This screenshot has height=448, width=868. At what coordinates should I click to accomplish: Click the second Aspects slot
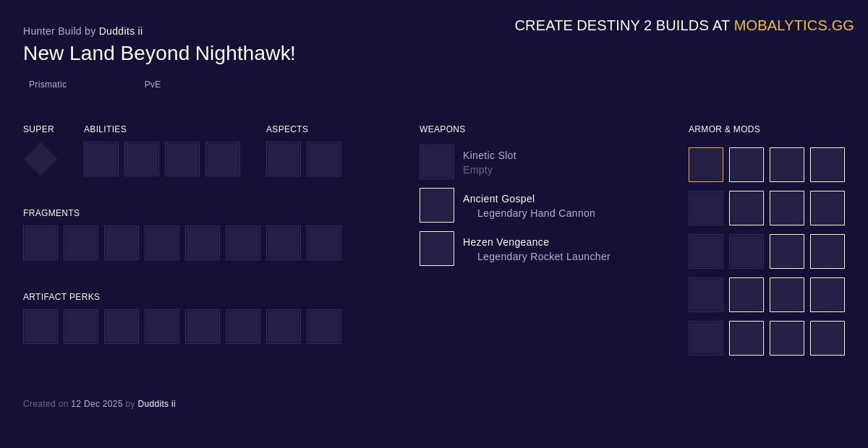(x=324, y=159)
